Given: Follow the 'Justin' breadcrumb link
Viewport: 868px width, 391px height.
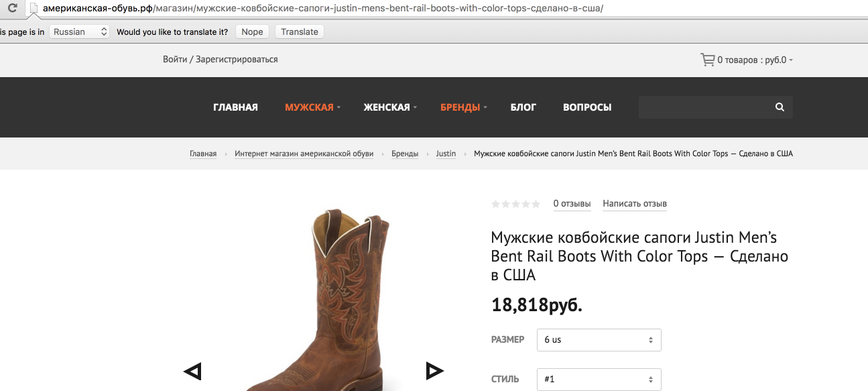Looking at the screenshot, I should [446, 154].
